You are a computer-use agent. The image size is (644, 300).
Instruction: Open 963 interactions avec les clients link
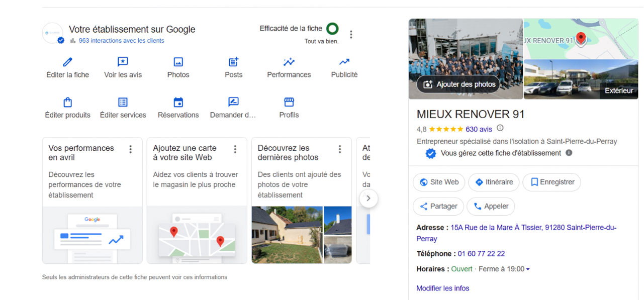(x=121, y=41)
